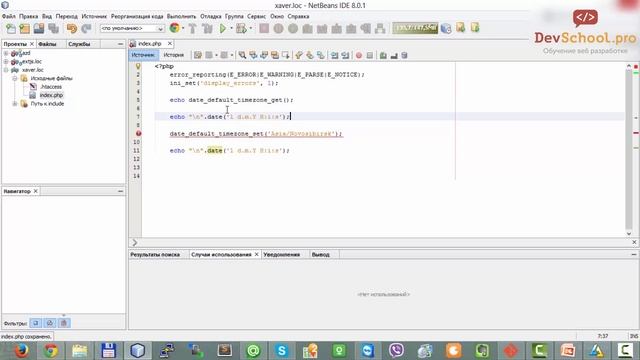640x360 pixels.
Task: Toggle the second Navigator filter button
Action: coord(50,323)
